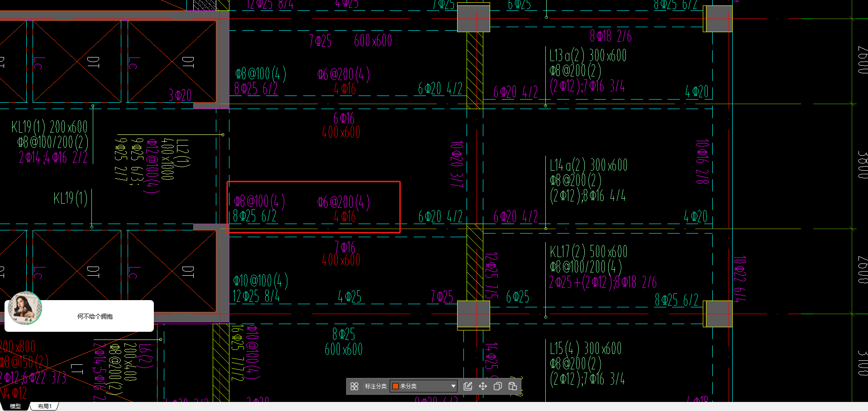
Task: Click the rebar text 2Φ25+(2Φ12);8Φ18 2/6
Action: pos(603,282)
